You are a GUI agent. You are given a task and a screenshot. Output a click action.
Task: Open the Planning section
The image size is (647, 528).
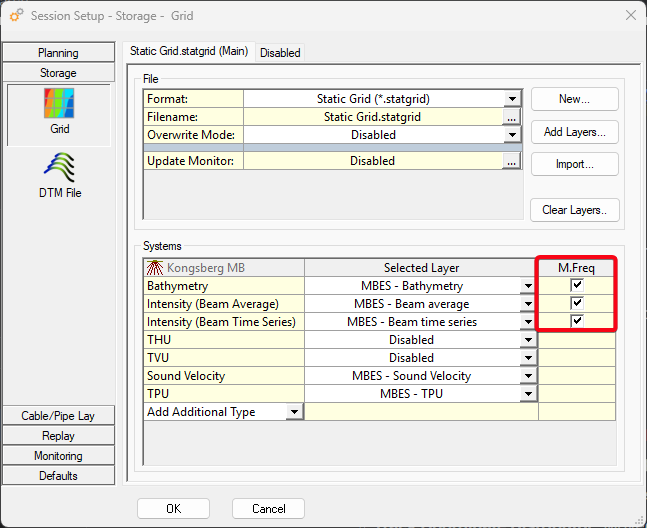pos(58,53)
